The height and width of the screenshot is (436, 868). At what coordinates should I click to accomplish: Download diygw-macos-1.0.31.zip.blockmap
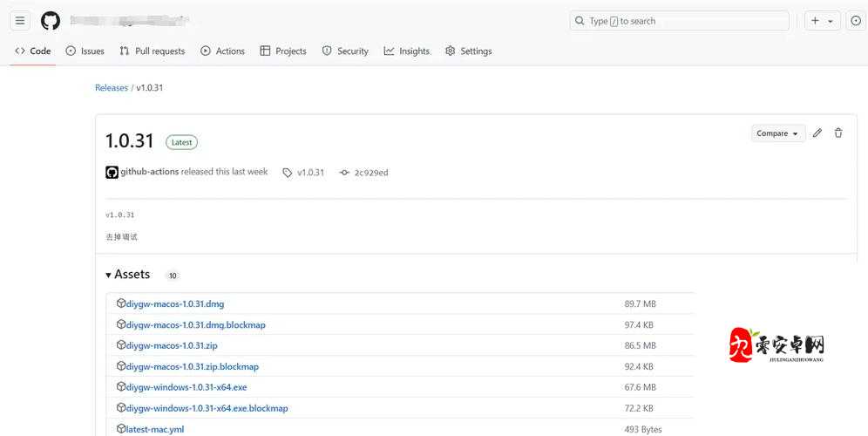click(x=193, y=367)
